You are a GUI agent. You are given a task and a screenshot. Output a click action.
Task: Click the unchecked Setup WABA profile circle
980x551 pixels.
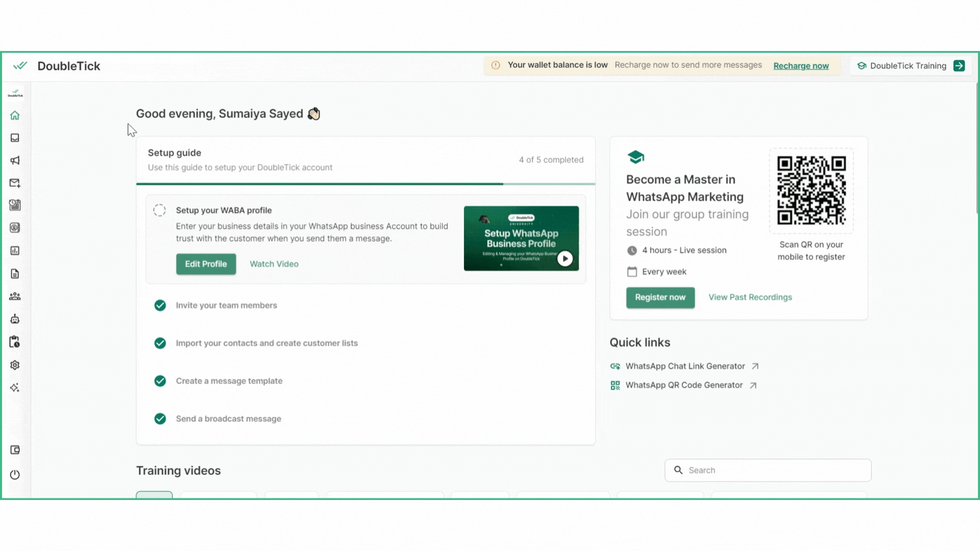tap(159, 210)
